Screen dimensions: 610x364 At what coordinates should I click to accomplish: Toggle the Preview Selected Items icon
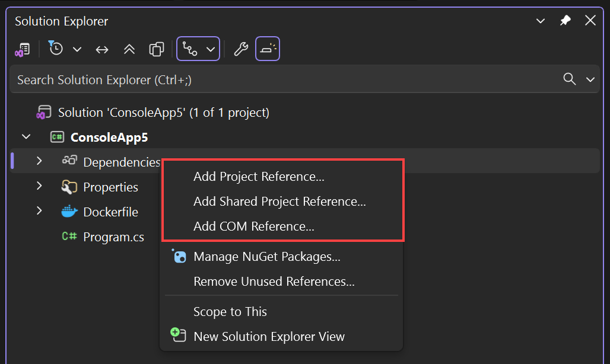(x=268, y=49)
